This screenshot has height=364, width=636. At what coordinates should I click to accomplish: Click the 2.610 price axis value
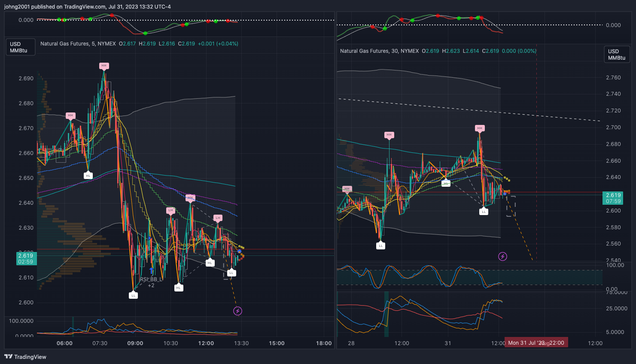[x=26, y=278]
